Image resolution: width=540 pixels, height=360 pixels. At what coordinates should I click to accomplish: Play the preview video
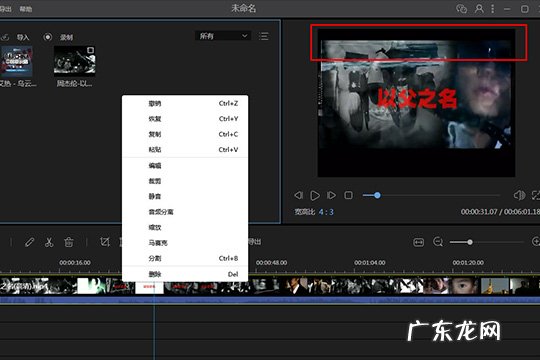[x=315, y=195]
